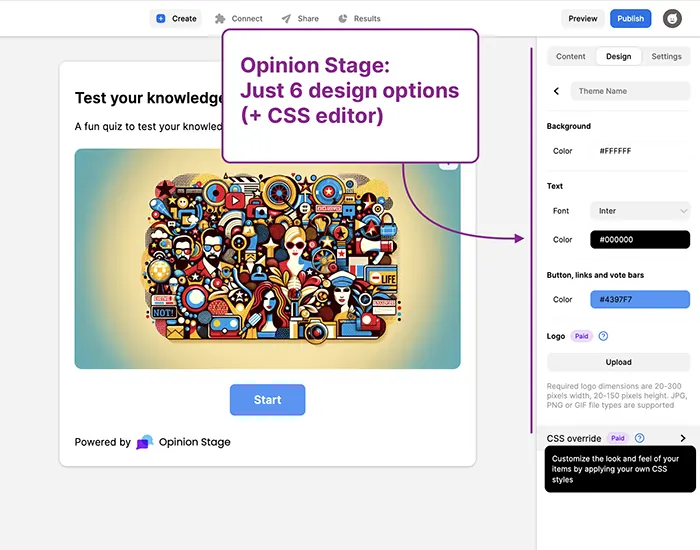Click the CSS override label
Image resolution: width=700 pixels, height=550 pixels.
point(574,438)
